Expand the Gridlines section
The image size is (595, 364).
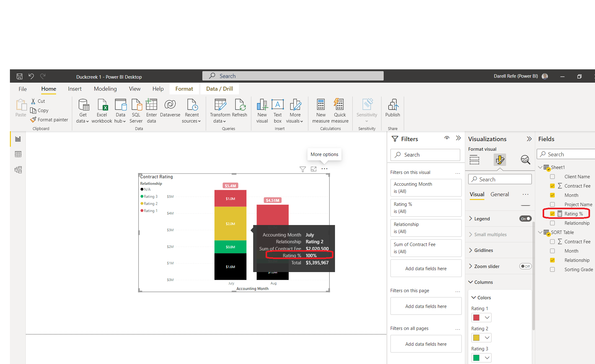coord(471,250)
